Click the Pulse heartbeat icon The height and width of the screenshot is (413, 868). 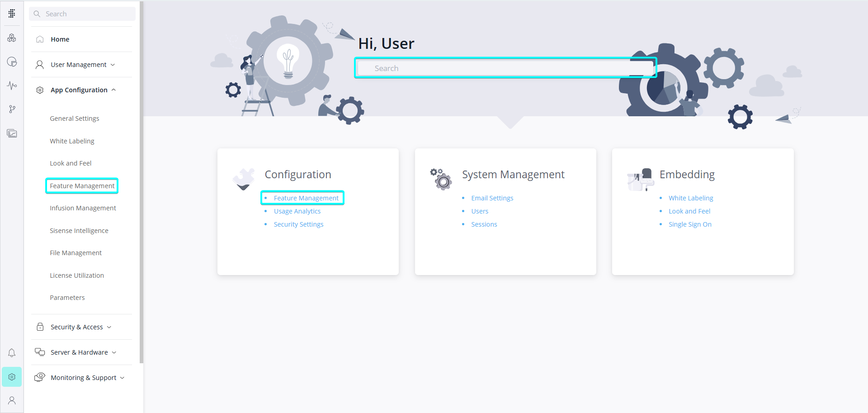pyautogui.click(x=12, y=85)
